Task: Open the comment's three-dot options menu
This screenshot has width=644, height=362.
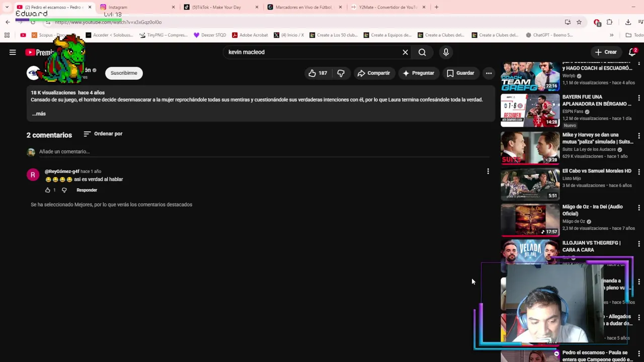Action: point(488,171)
